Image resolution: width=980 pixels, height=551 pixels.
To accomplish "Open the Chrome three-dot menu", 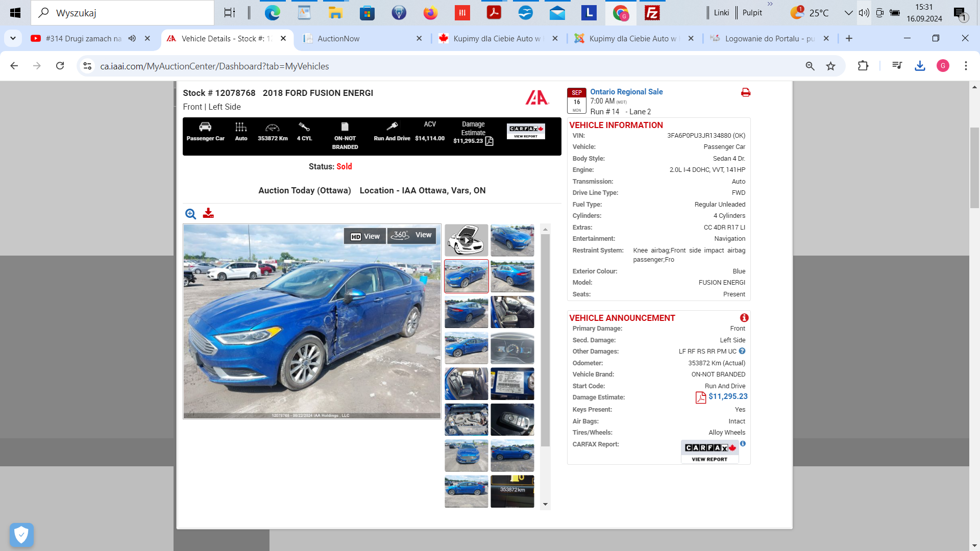I will click(966, 66).
